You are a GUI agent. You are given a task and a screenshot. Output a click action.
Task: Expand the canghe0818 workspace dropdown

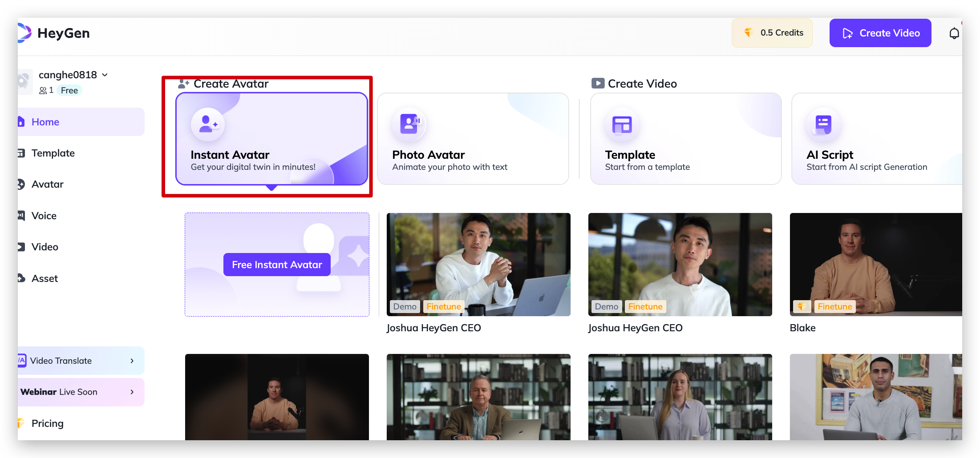(x=105, y=75)
